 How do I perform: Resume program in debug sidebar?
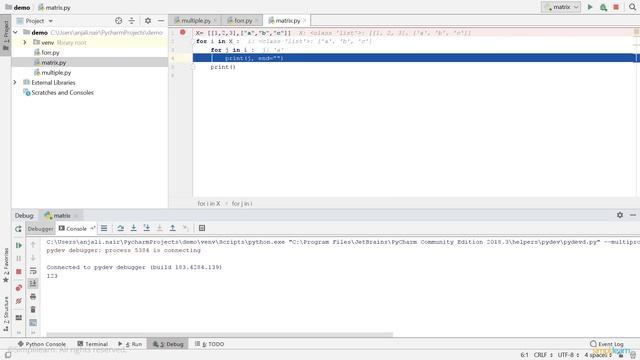click(x=18, y=245)
